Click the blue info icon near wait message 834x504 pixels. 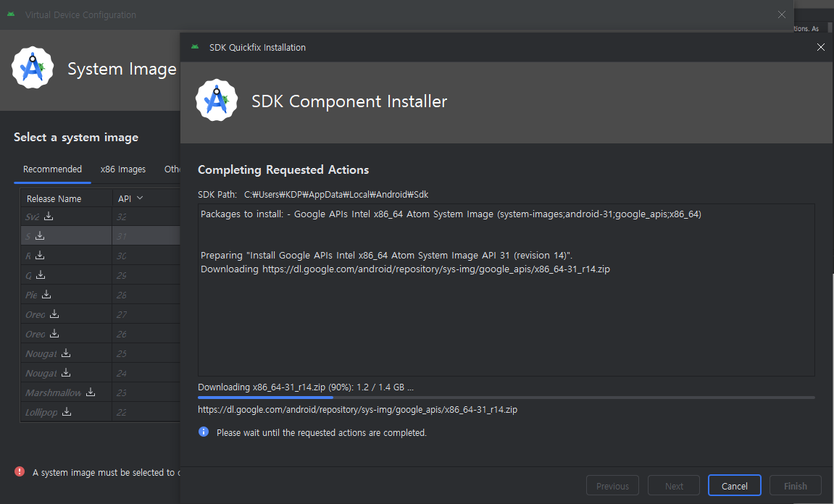coord(203,432)
